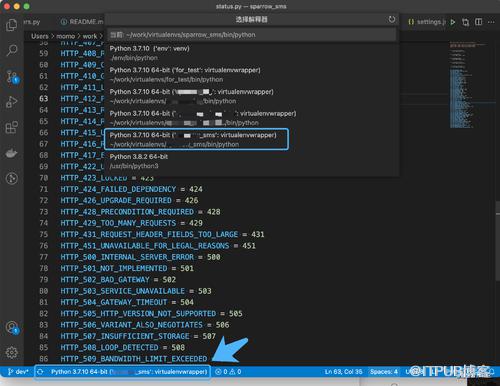Maximize the window with green button

coord(27,6)
